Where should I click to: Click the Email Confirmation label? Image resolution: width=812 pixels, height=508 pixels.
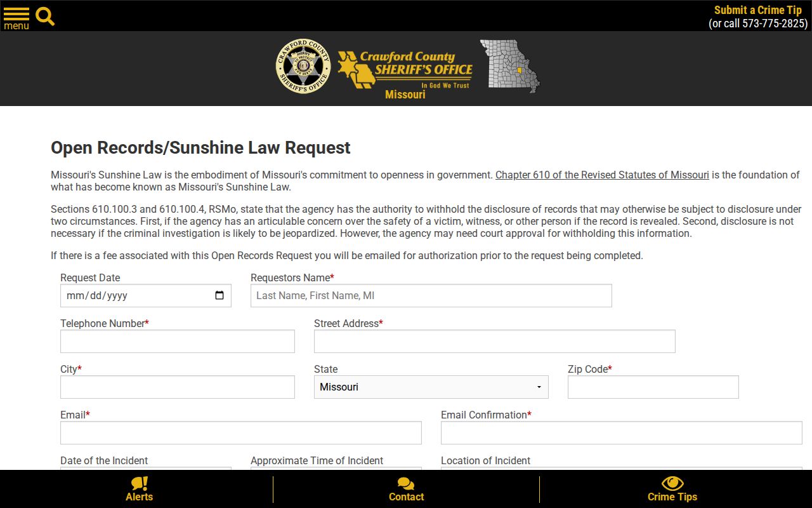486,415
